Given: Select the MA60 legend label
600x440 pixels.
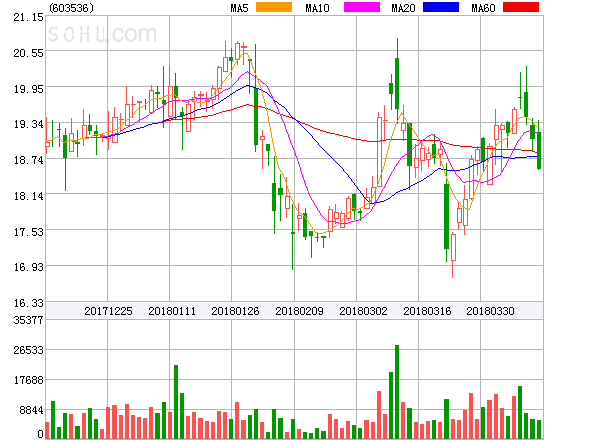Looking at the screenshot, I should click(x=483, y=8).
